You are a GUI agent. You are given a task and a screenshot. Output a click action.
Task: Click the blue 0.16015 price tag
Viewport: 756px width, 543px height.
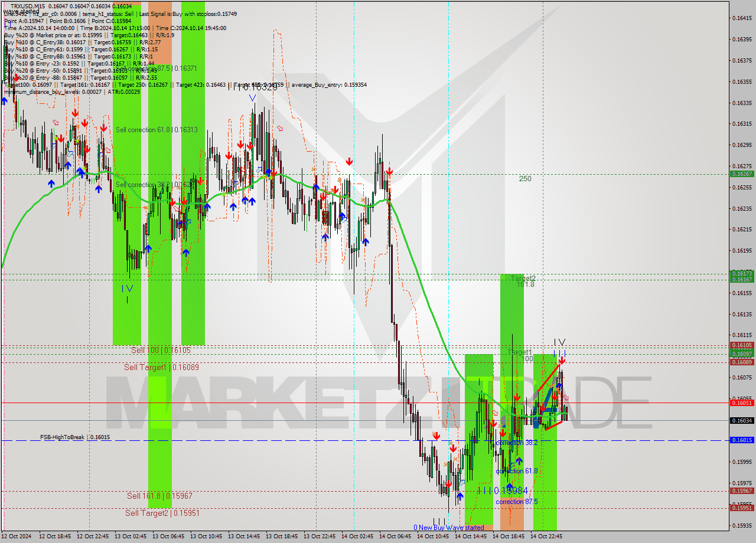tap(742, 440)
